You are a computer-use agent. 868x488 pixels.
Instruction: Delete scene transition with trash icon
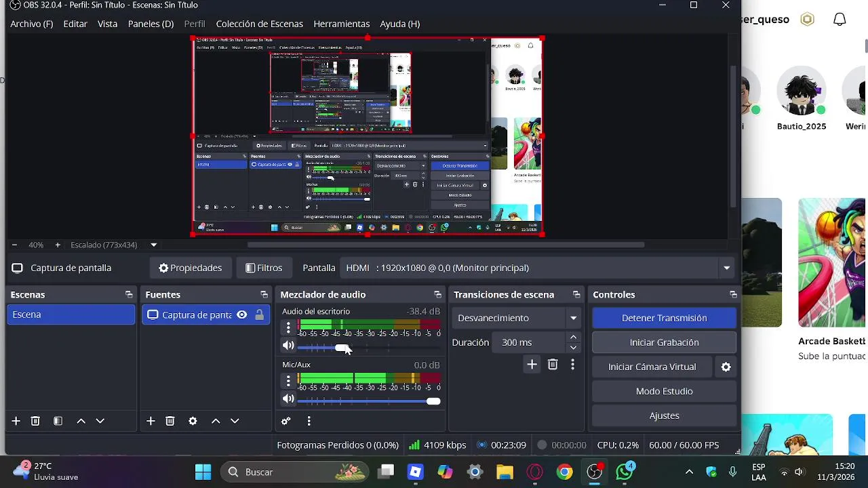(x=553, y=365)
